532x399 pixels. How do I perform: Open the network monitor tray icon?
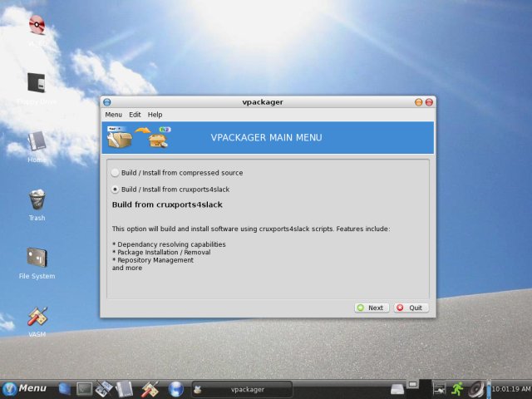click(439, 389)
